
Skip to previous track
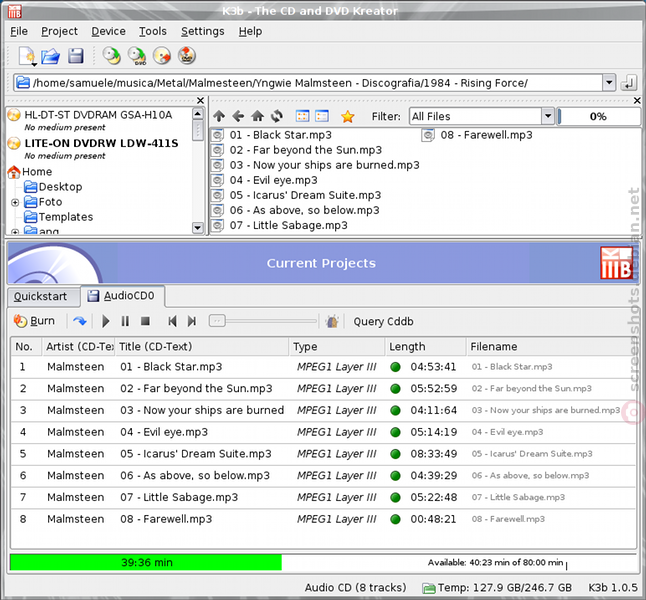[x=173, y=321]
